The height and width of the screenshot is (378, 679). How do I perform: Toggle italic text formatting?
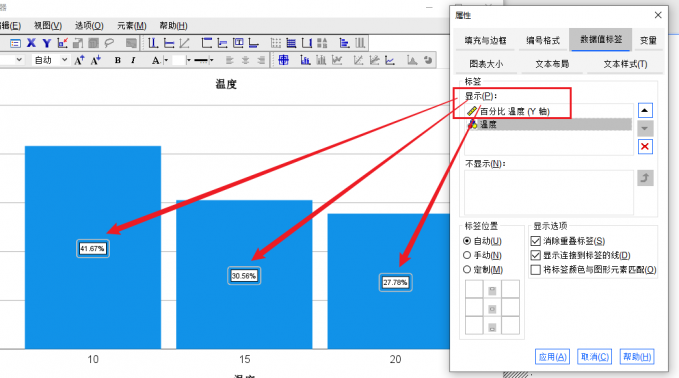click(133, 60)
